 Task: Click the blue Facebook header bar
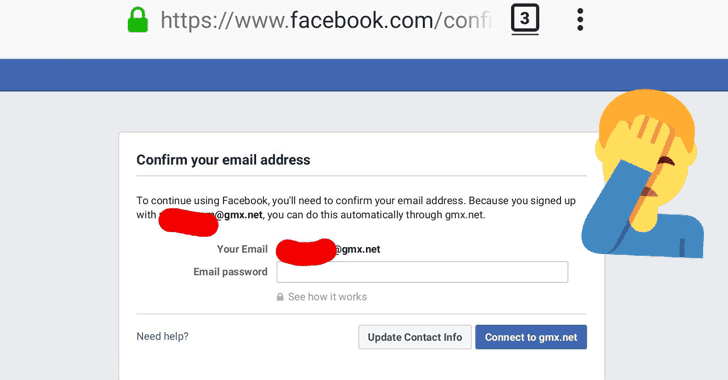364,75
